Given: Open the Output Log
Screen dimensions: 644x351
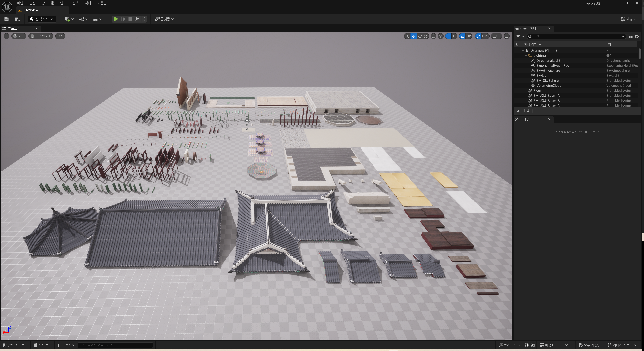Looking at the screenshot, I should point(43,345).
